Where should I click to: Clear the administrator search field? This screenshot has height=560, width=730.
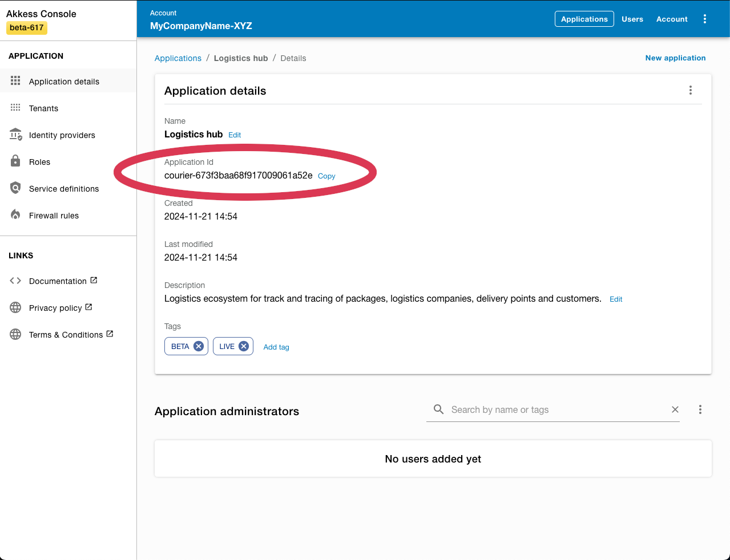click(675, 409)
